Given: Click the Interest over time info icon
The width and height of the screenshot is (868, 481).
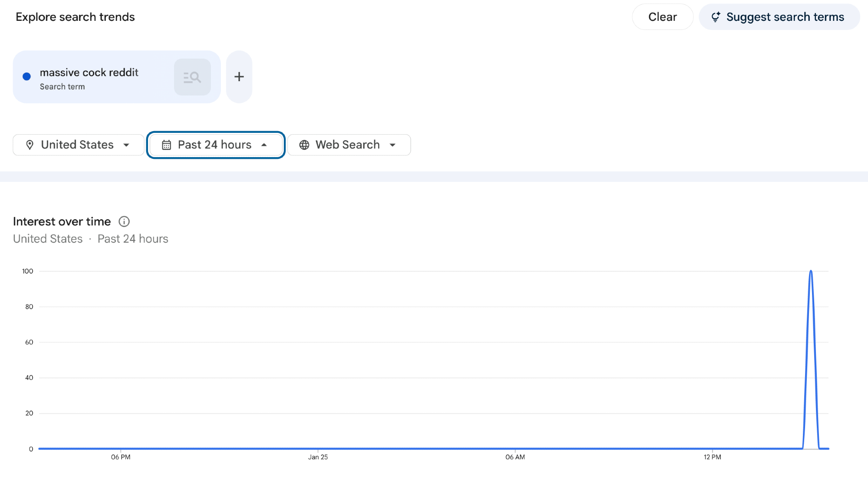Looking at the screenshot, I should (x=124, y=222).
